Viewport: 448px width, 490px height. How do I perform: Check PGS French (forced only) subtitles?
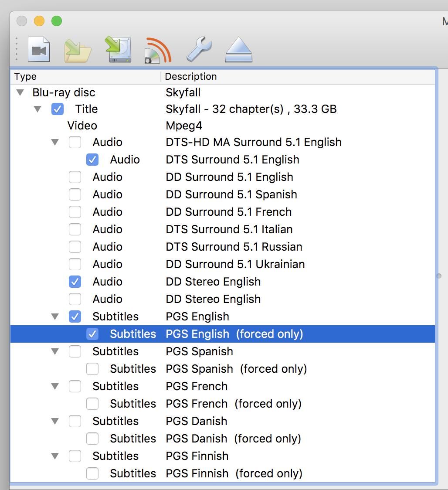pyautogui.click(x=92, y=404)
